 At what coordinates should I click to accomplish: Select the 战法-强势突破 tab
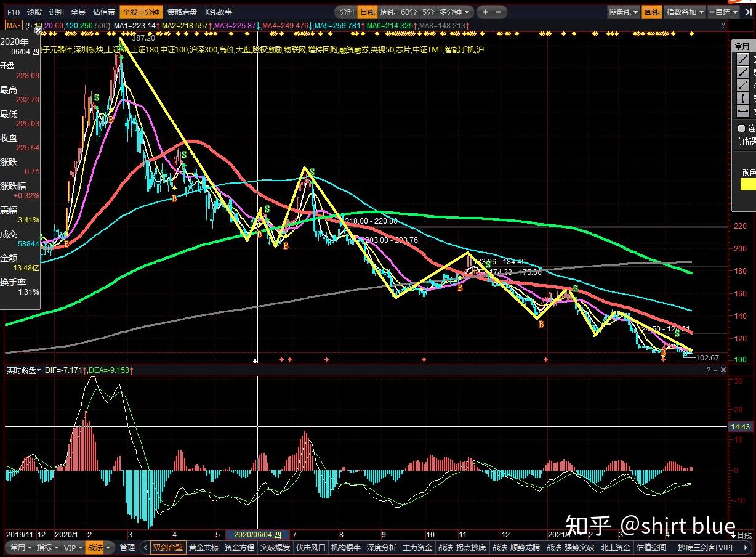[571, 547]
